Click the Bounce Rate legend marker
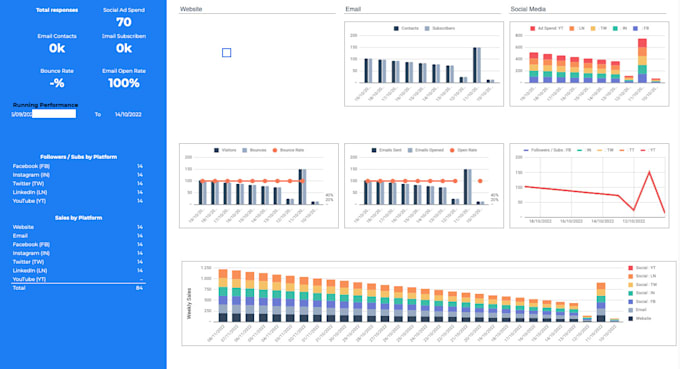Image resolution: width=680 pixels, height=369 pixels. pyautogui.click(x=275, y=150)
